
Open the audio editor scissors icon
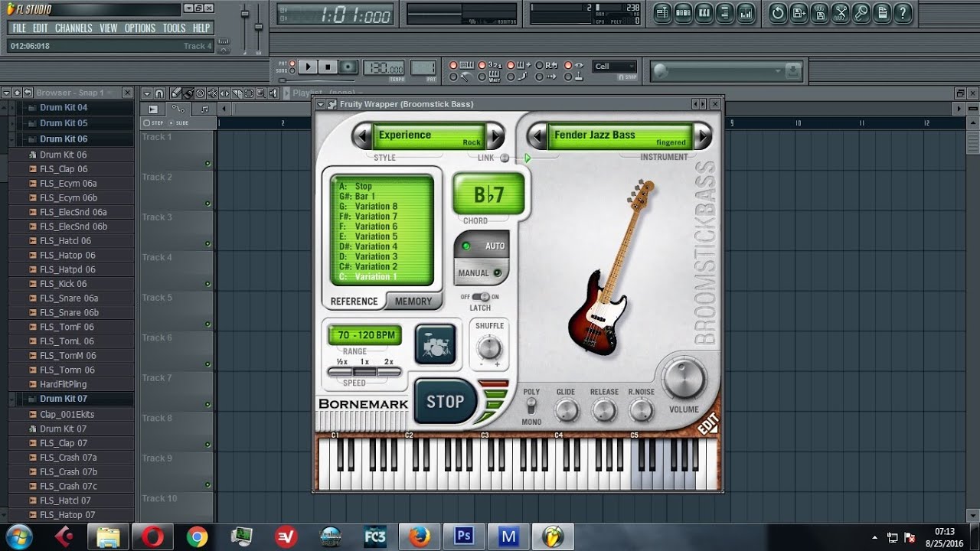pyautogui.click(x=841, y=12)
